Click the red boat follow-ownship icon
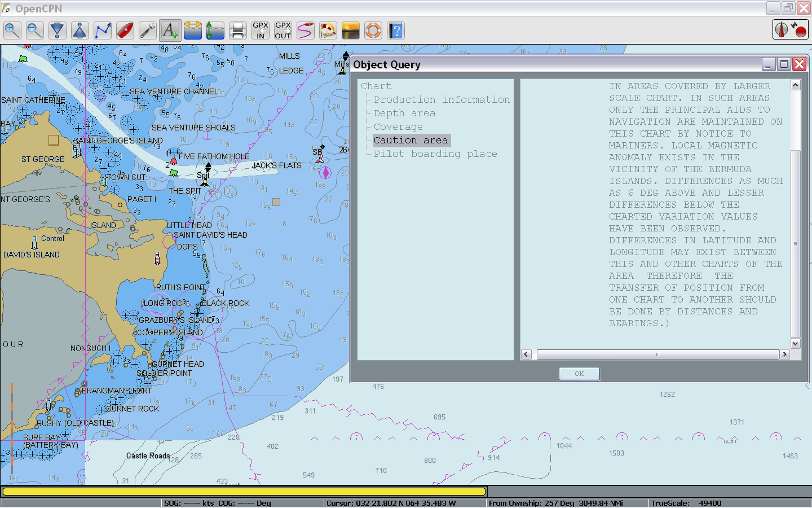Screen dimensions: 812x508 [125, 30]
